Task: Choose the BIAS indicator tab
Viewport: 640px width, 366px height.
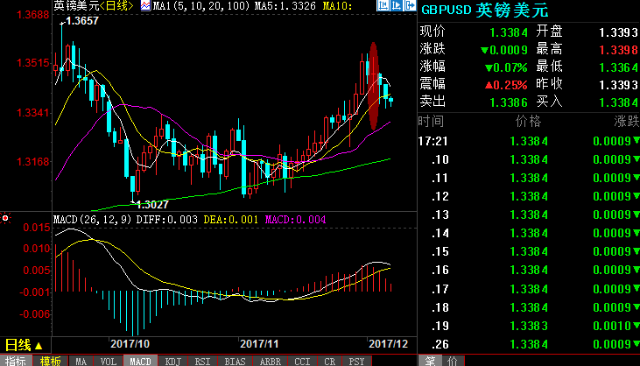Action: [235, 361]
